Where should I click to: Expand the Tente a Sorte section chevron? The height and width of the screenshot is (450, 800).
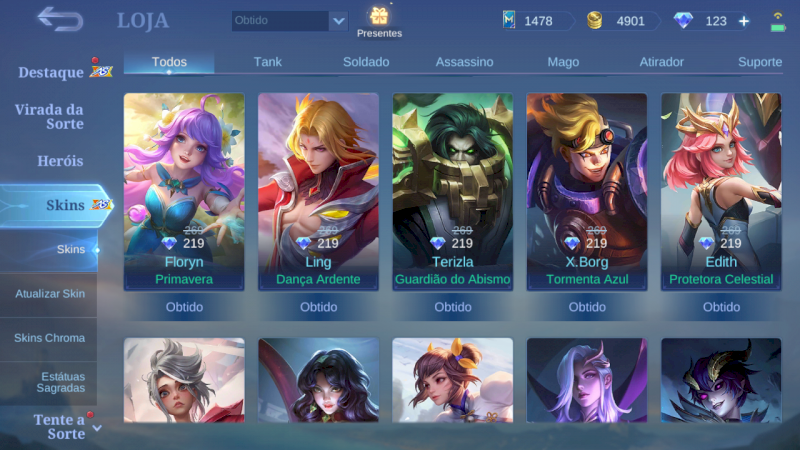pyautogui.click(x=97, y=428)
